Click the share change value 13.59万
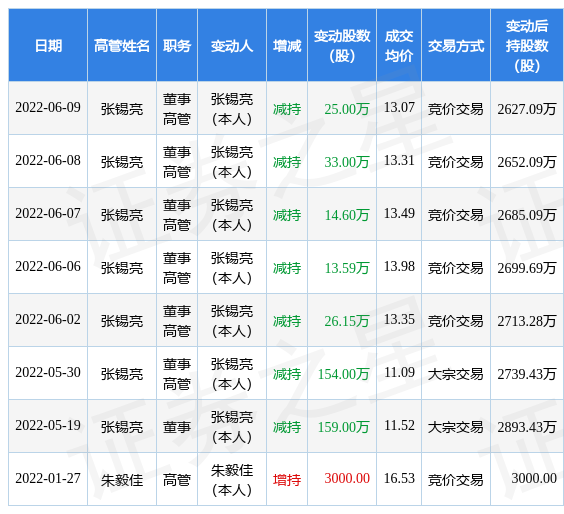This screenshot has width=564, height=514. click(347, 268)
